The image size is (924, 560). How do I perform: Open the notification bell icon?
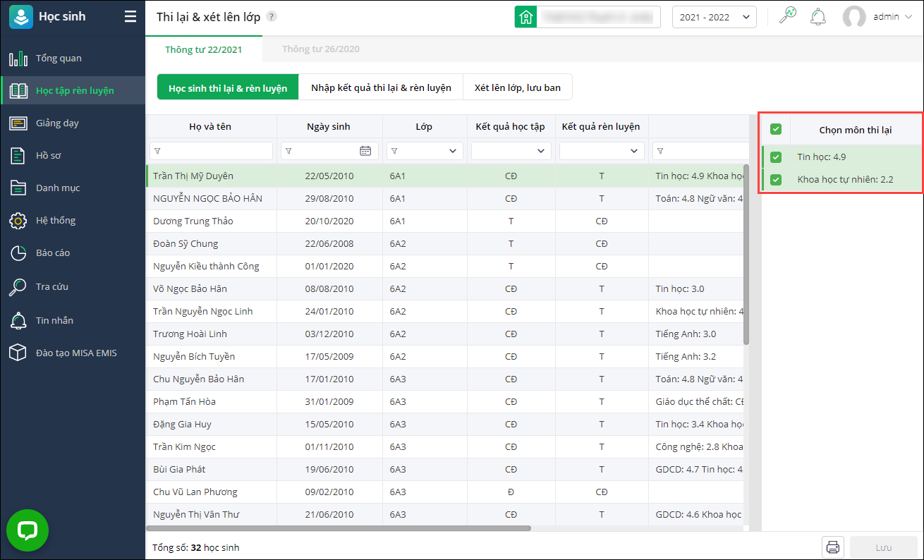818,17
